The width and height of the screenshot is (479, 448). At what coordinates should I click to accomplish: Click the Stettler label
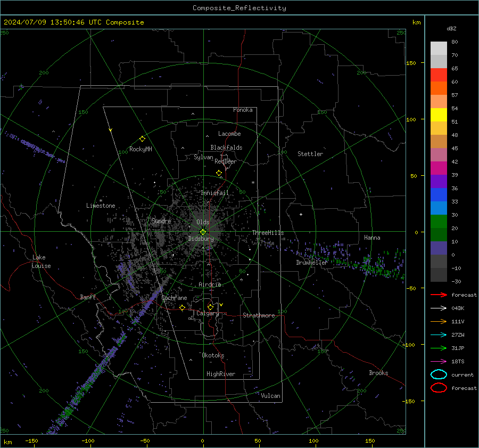click(x=310, y=154)
